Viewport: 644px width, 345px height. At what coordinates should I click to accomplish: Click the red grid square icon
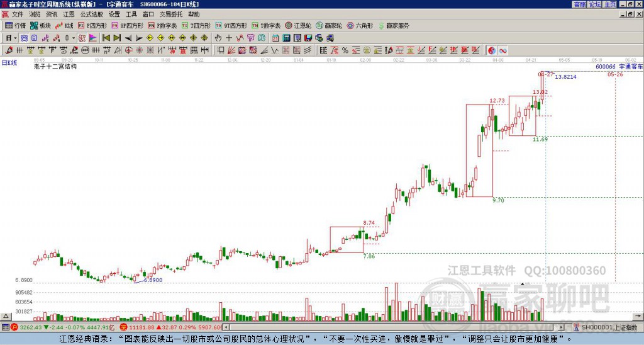(x=286, y=50)
